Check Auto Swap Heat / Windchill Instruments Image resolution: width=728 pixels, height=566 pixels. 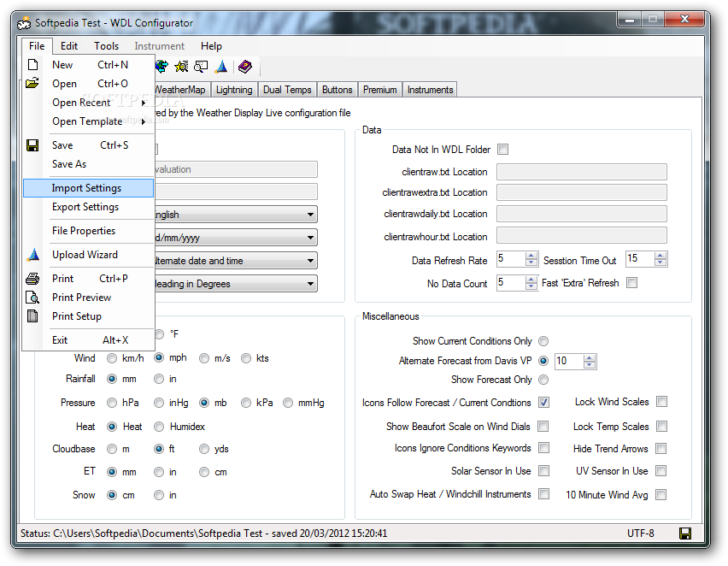(x=543, y=493)
